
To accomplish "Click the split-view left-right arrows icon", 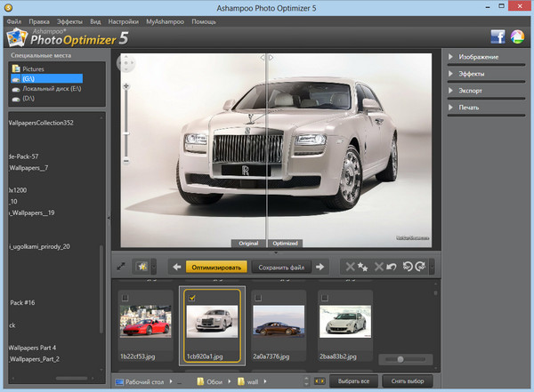I will [x=320, y=381].
